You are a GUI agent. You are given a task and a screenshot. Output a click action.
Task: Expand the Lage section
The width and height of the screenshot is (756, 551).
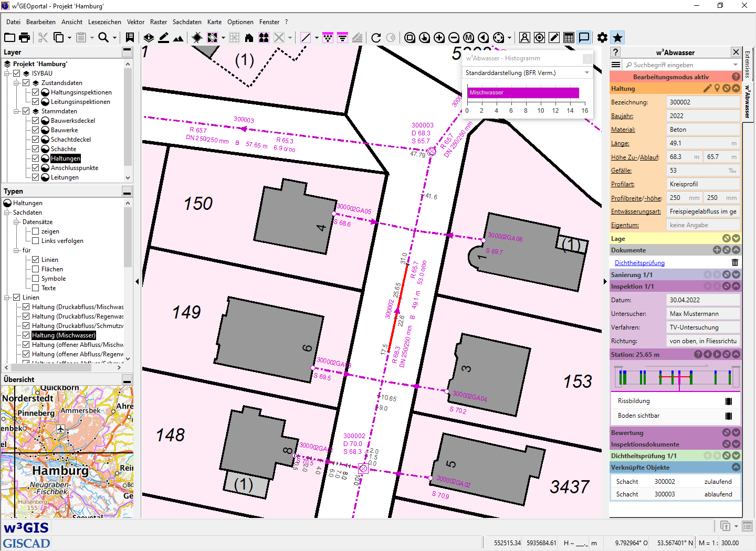tap(736, 238)
